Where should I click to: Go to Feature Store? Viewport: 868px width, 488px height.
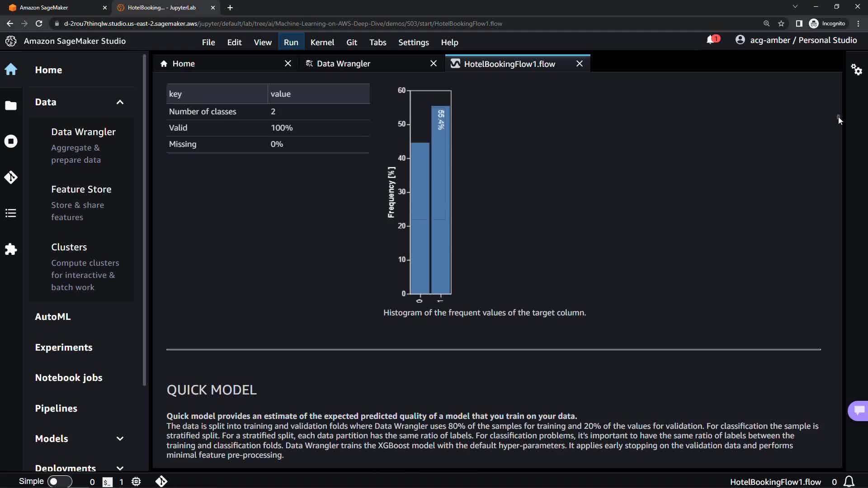pos(81,189)
